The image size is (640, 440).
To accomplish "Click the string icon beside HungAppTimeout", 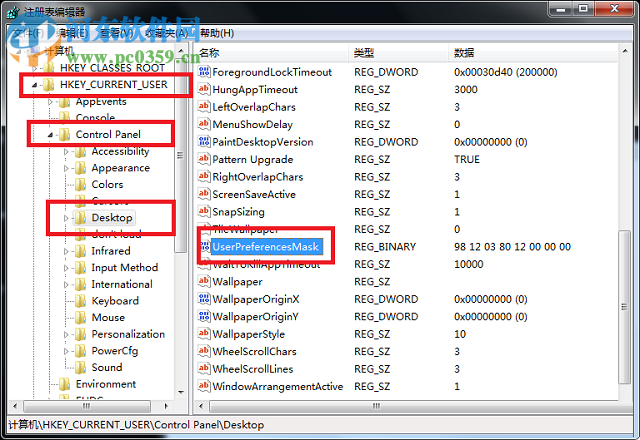I will point(204,90).
